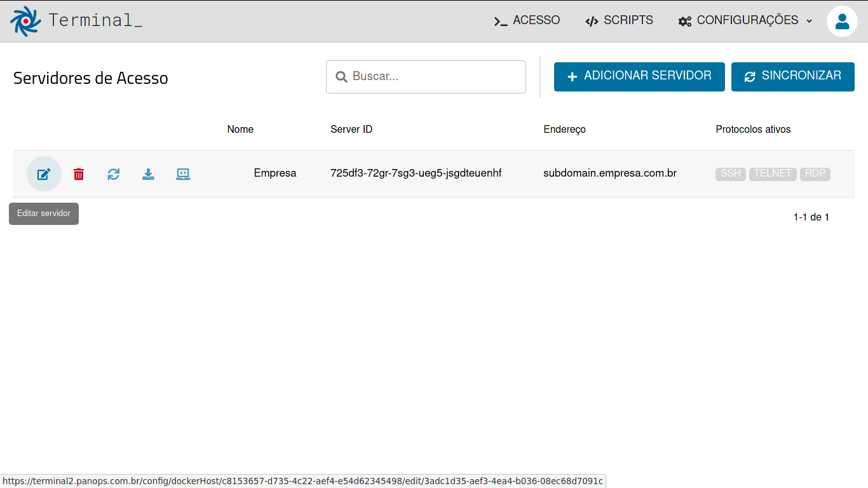Select the Empresa name cell
Viewport: 868px width, 488px height.
click(275, 173)
